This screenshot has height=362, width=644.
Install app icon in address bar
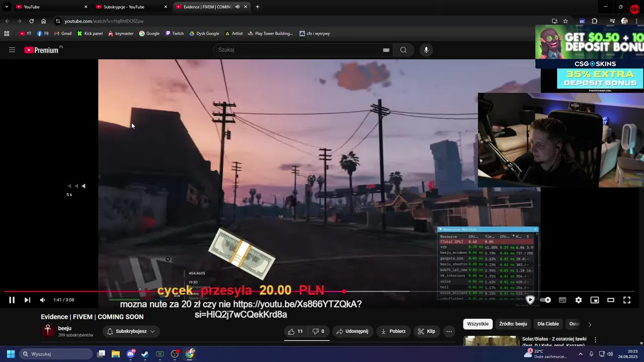coord(554,21)
